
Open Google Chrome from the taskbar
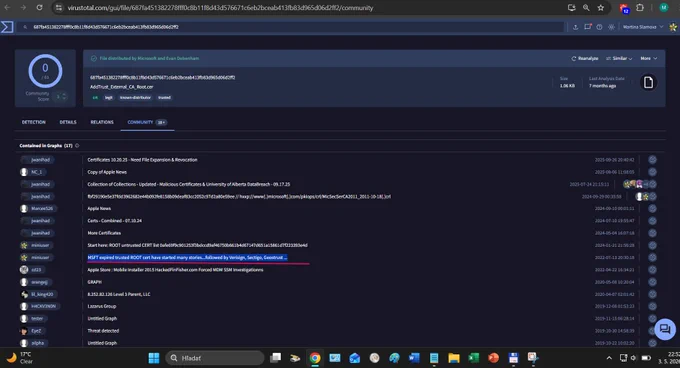pos(315,358)
